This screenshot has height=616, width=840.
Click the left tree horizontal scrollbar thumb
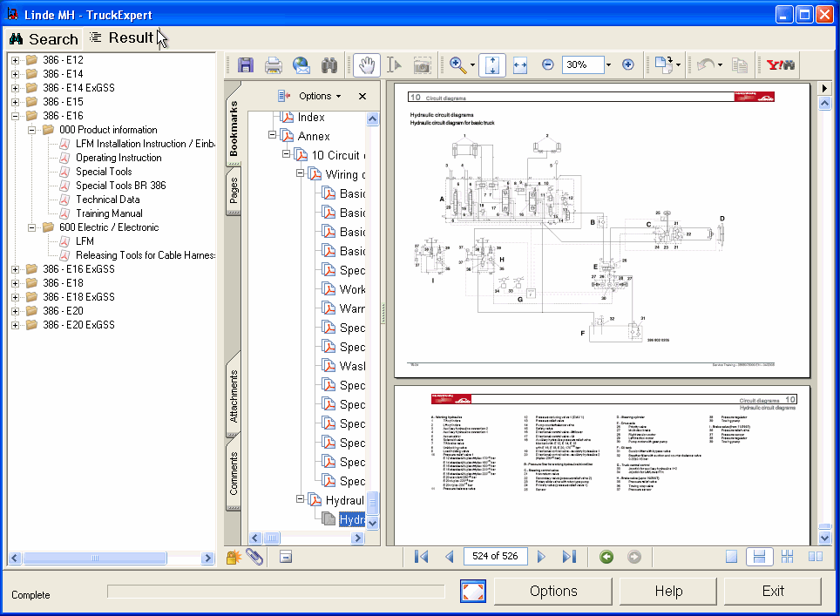coord(95,558)
